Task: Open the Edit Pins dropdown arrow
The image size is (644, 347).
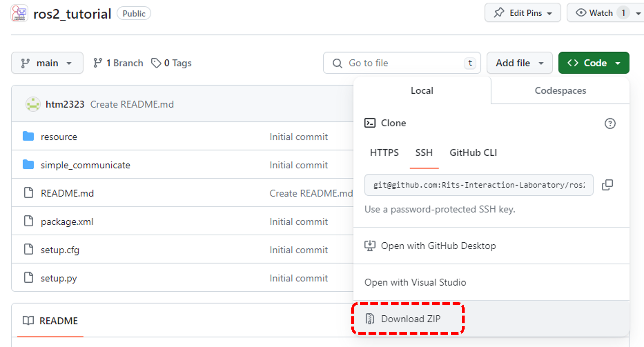Action: [549, 13]
